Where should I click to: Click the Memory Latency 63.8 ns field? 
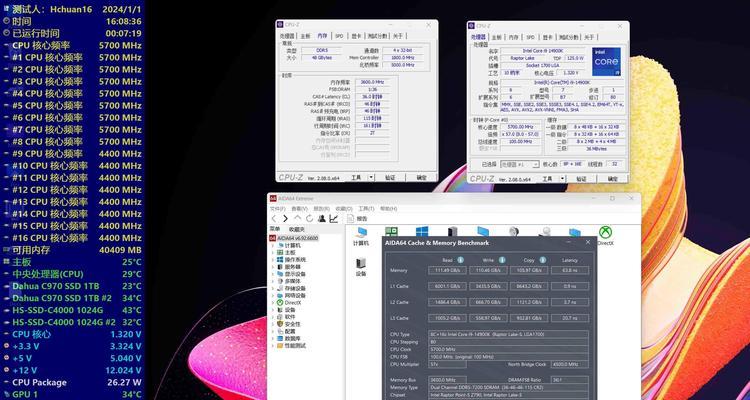point(570,271)
